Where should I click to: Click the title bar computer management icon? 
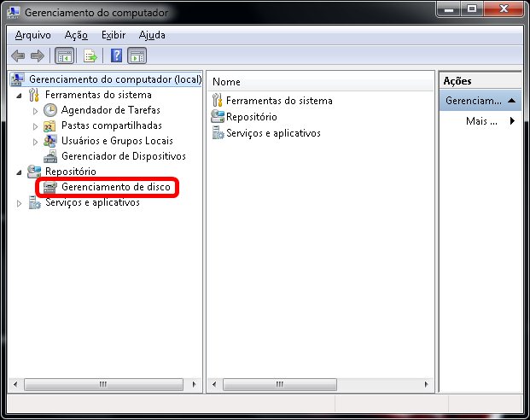[x=13, y=12]
